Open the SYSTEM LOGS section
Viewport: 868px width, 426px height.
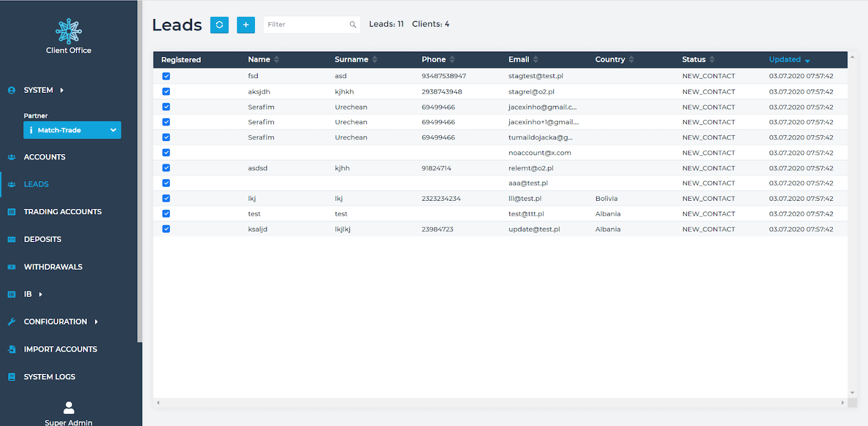(49, 377)
